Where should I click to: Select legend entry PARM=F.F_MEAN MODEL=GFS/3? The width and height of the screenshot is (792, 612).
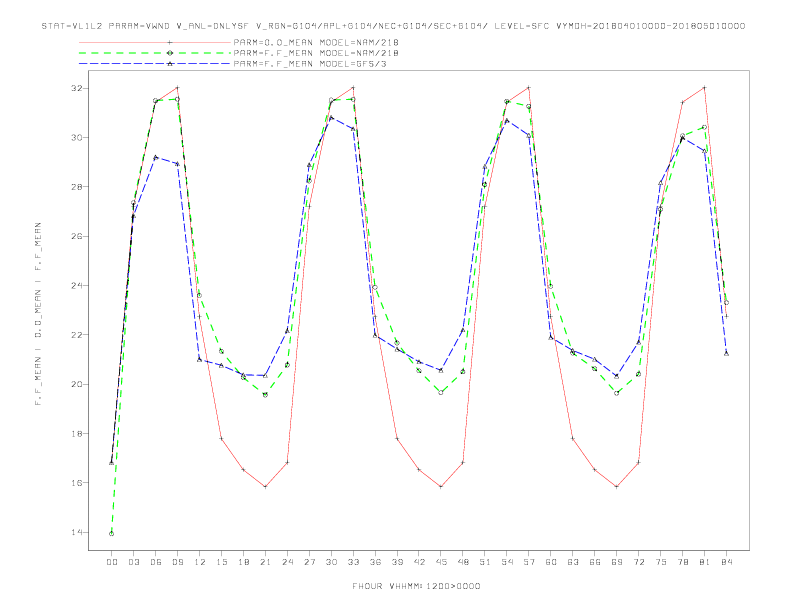[x=310, y=64]
